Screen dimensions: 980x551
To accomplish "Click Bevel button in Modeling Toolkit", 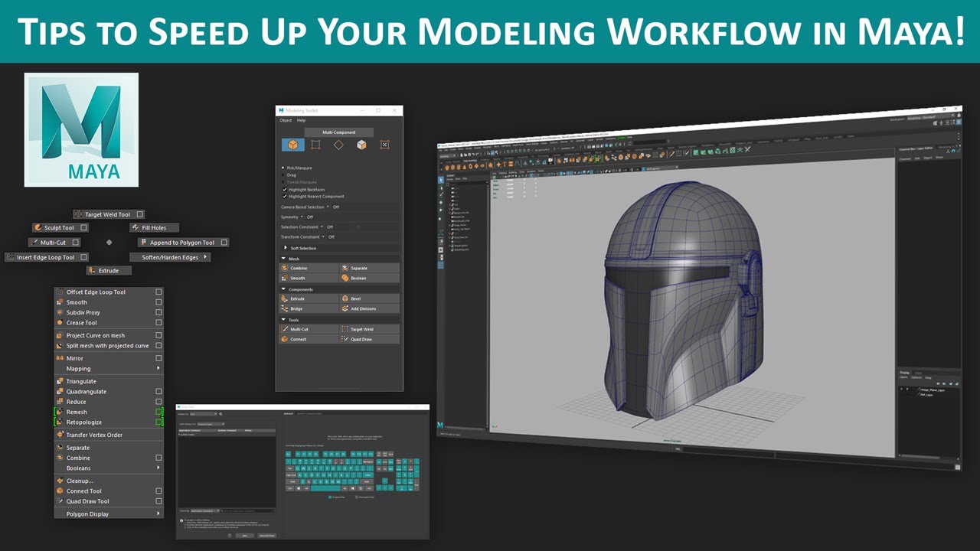I will click(x=370, y=298).
